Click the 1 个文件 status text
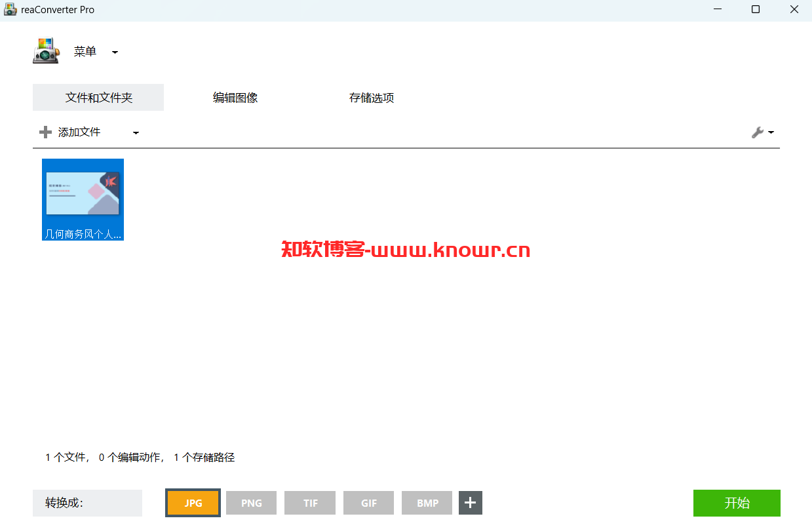812x531 pixels. (67, 458)
